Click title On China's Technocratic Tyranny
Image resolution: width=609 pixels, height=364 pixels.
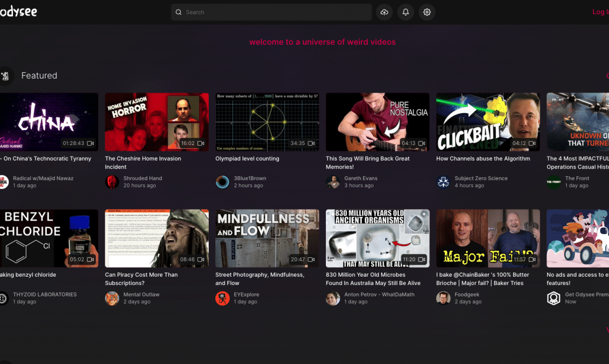click(x=46, y=159)
